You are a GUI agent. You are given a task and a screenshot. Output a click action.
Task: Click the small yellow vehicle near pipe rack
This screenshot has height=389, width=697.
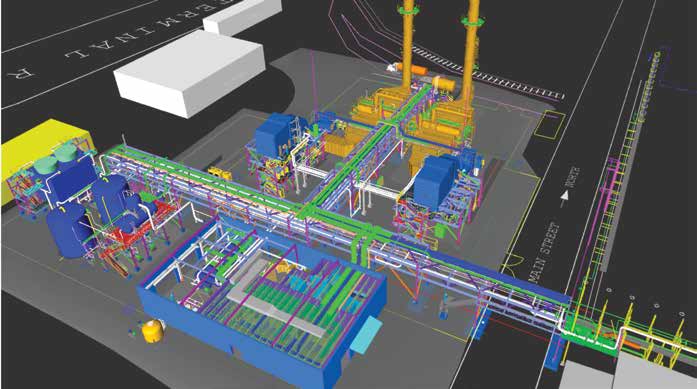point(220,172)
